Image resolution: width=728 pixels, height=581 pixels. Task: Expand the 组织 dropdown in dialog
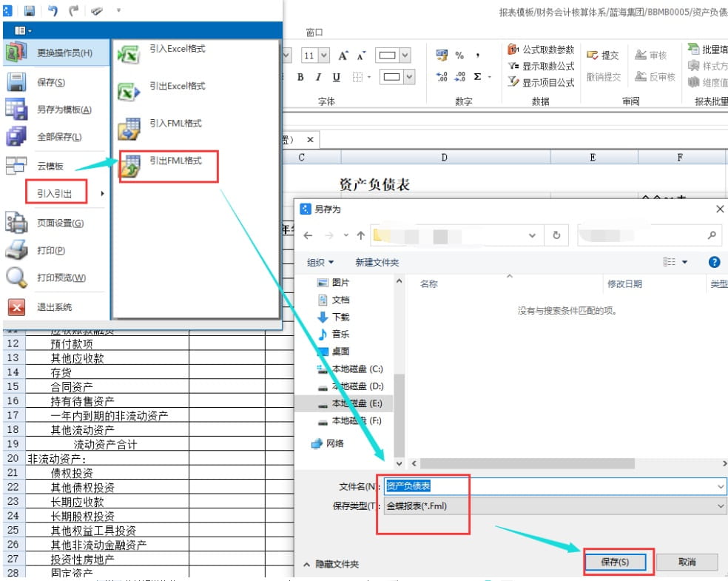point(320,263)
